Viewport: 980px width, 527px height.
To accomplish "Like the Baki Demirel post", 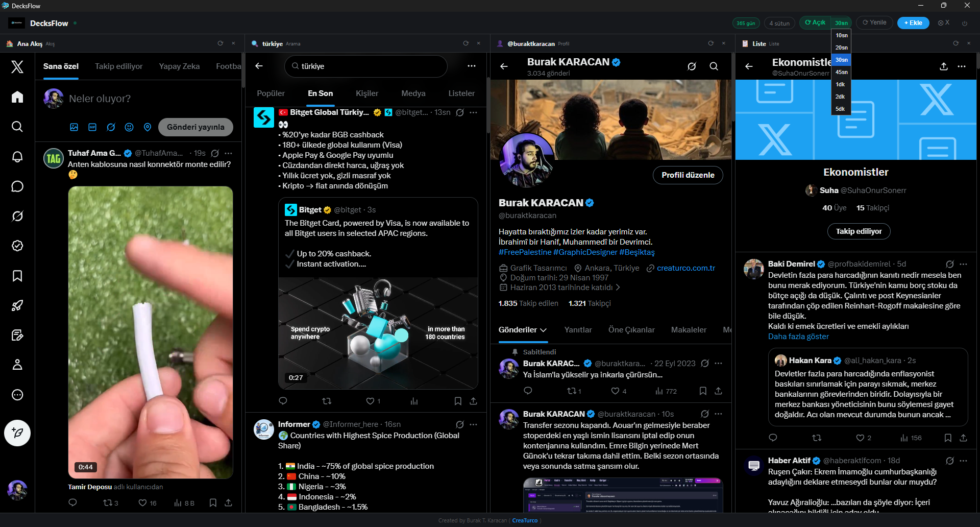I will coord(861,438).
